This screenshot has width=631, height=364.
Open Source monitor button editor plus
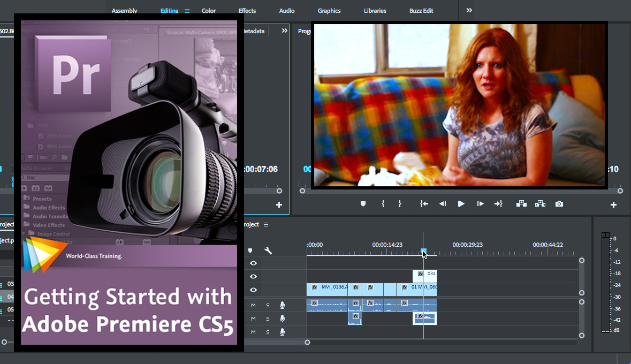pyautogui.click(x=279, y=205)
